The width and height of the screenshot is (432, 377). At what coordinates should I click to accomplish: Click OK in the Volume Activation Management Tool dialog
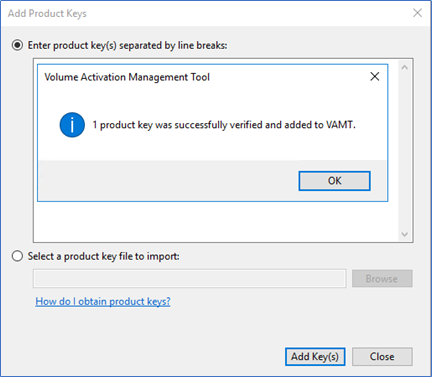click(x=334, y=181)
